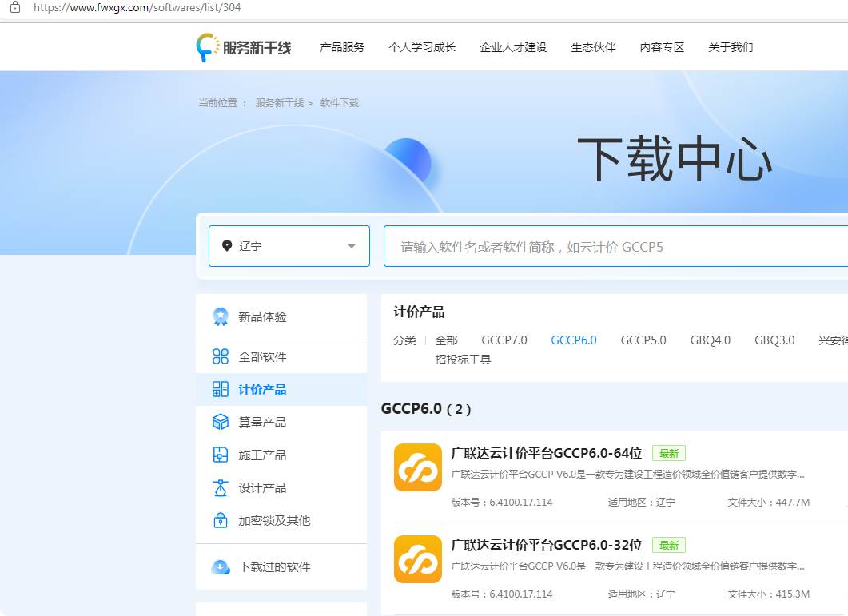Click the 算量产品 cube icon

pos(221,422)
